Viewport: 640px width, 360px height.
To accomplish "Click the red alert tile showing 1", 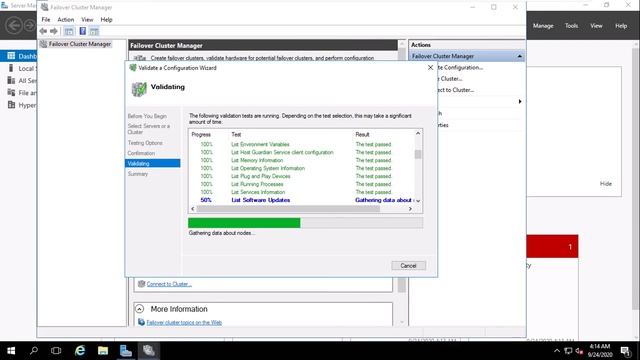I will (x=552, y=246).
